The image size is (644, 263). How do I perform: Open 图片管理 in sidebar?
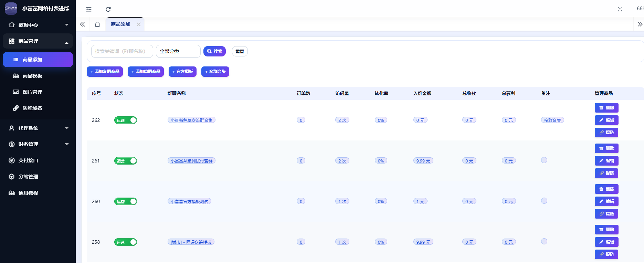tap(38, 92)
